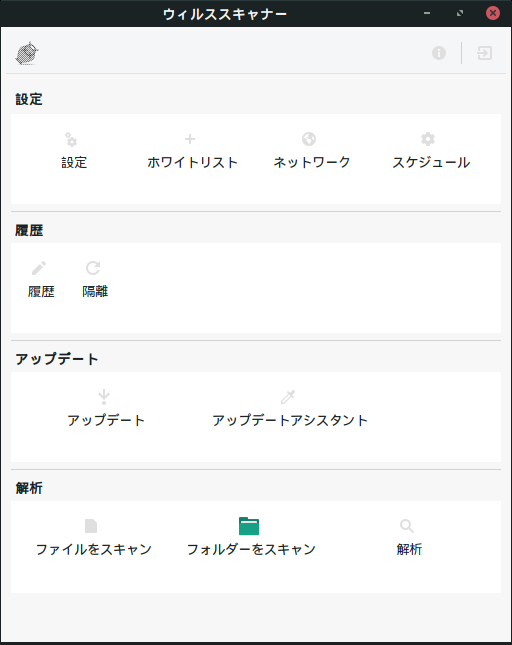The image size is (512, 645).
Task: Open the スケジュール gear icon
Action: point(428,139)
